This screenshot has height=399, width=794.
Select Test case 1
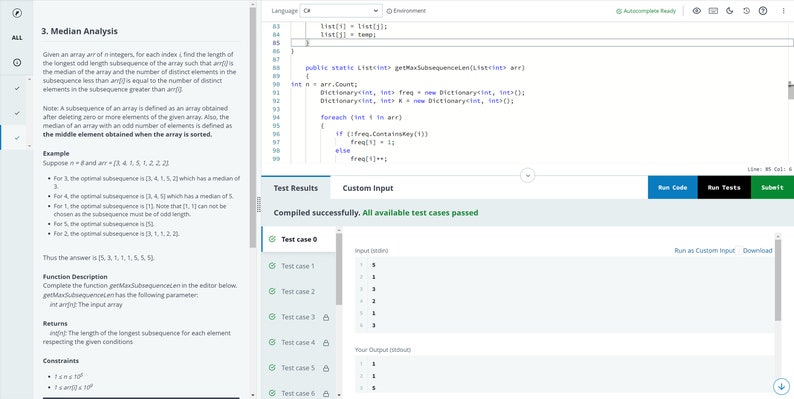tap(299, 266)
